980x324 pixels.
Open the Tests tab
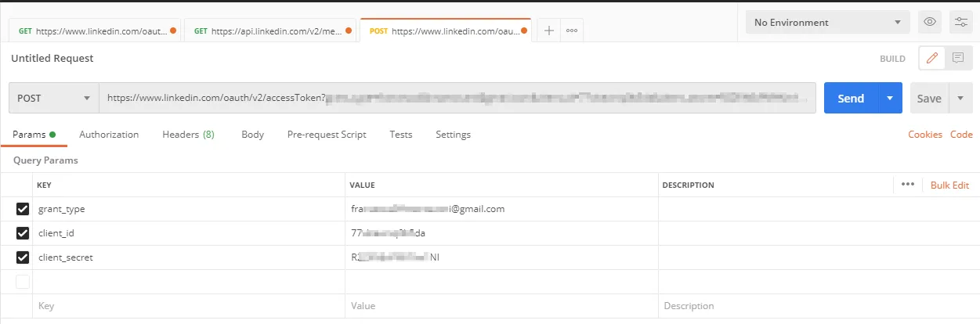[400, 135]
